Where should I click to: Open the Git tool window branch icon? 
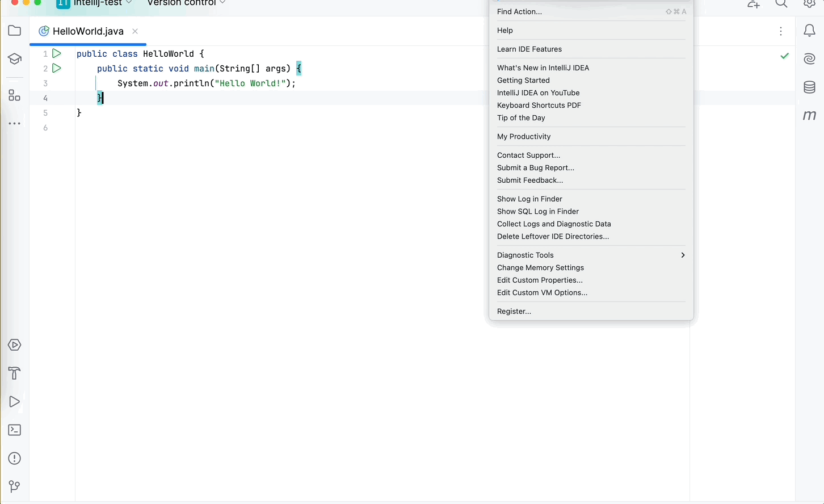15,486
